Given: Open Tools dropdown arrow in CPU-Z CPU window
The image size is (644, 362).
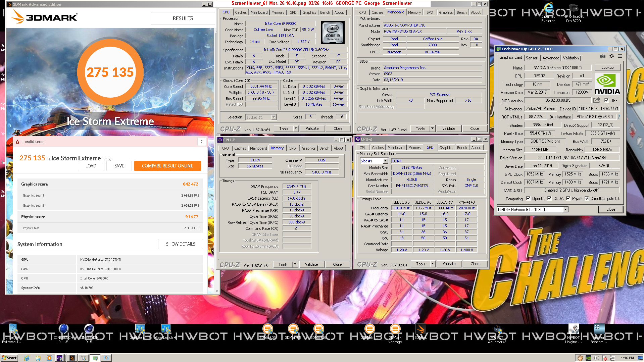Looking at the screenshot, I should pyautogui.click(x=296, y=128).
